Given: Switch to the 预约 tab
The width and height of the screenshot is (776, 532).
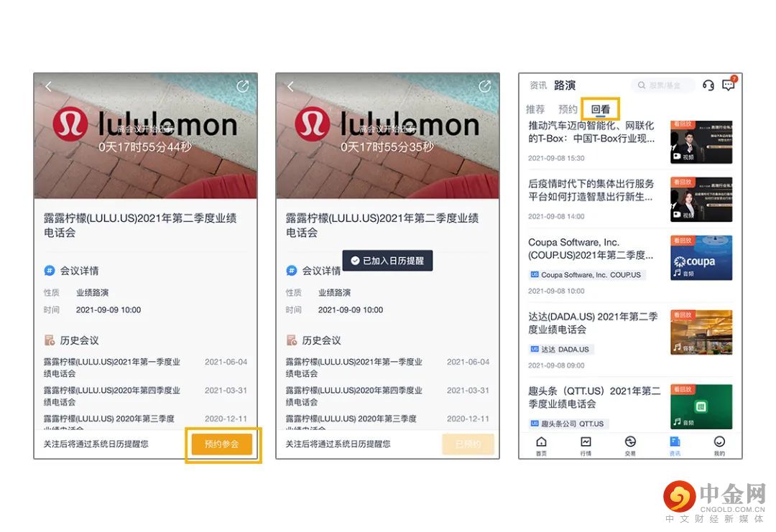Looking at the screenshot, I should click(x=568, y=109).
